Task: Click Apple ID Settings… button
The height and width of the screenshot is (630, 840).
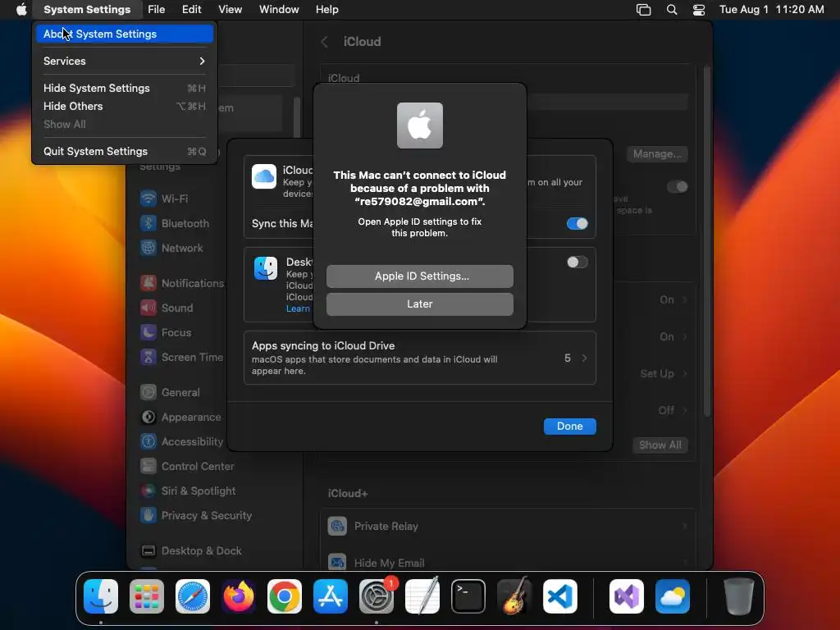Action: click(x=420, y=276)
